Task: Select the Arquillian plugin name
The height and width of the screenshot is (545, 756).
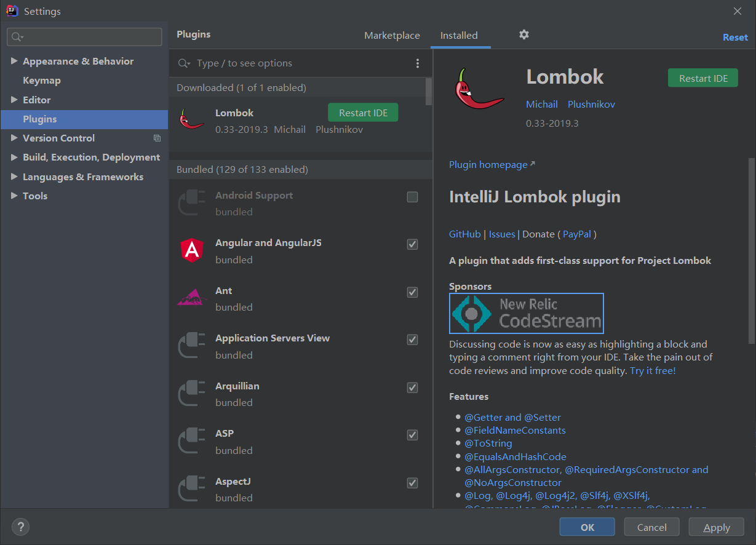Action: [237, 386]
